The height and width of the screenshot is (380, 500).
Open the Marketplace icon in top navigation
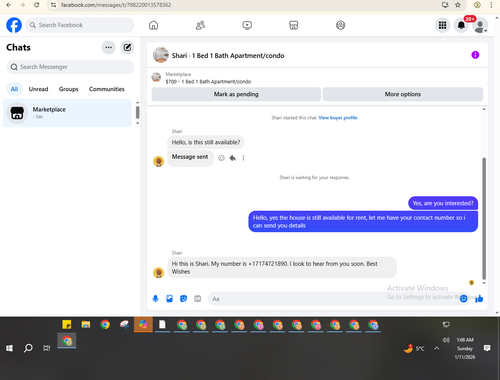294,25
